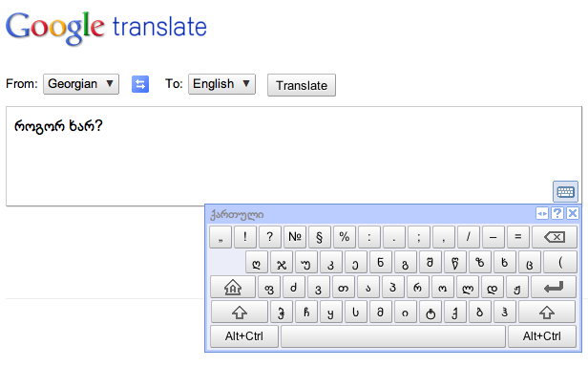588x367 pixels.
Task: Click the Georgian კ key
Action: (x=330, y=262)
